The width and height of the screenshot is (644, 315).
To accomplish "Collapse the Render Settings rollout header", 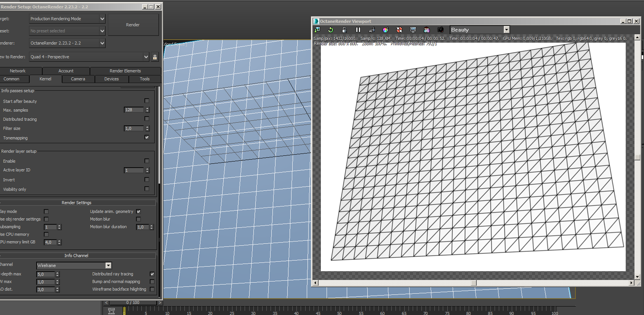I will click(77, 203).
